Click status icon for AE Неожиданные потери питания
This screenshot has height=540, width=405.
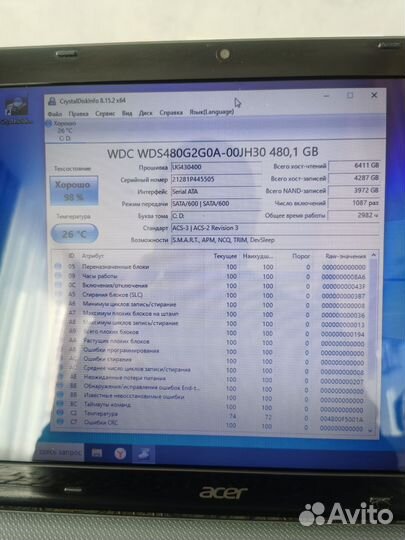pos(60,376)
